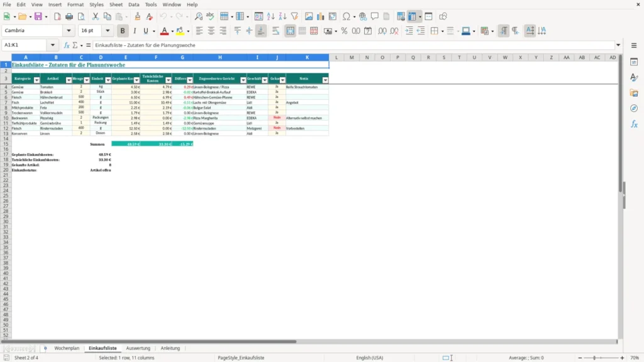644x362 pixels.
Task: Switch to the Anleitung sheet tab
Action: [x=170, y=348]
